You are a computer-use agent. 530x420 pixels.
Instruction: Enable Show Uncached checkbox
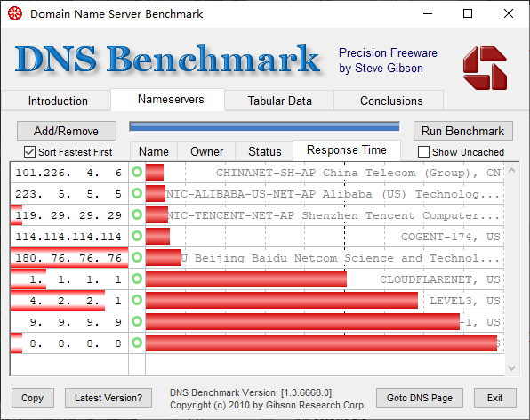(x=423, y=152)
